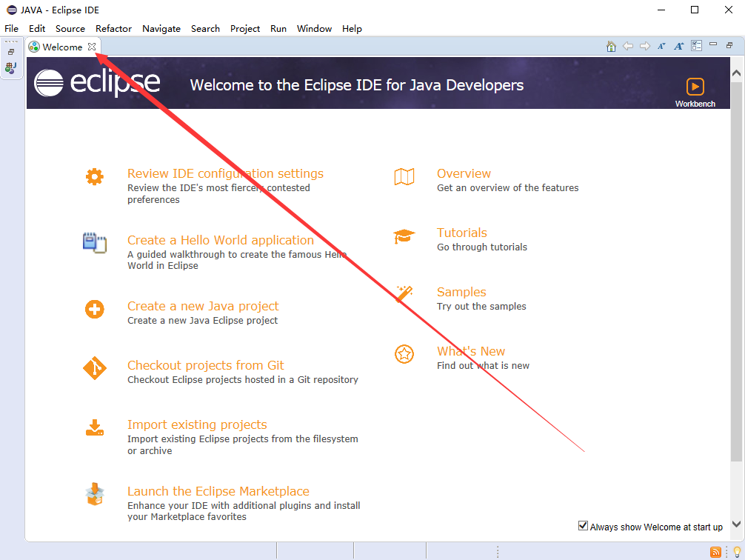Open the Navigate menu
745x560 pixels.
pos(161,29)
